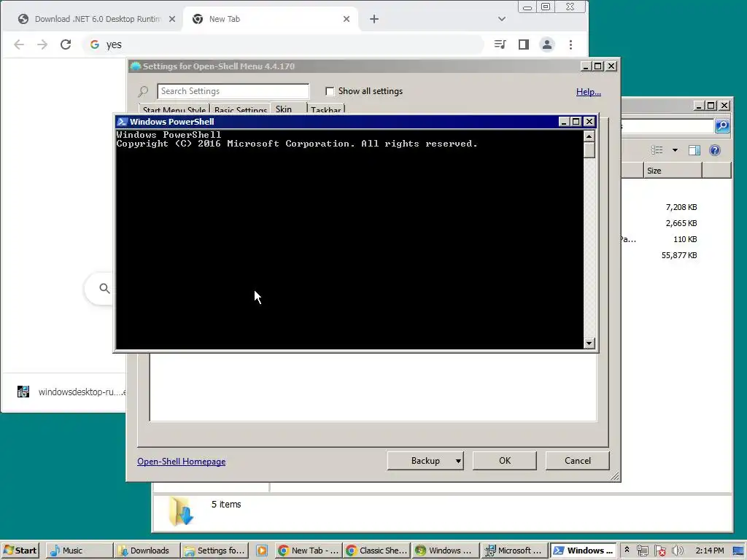Select the 55,877 KB file size entry
This screenshot has height=560, width=747.
pyautogui.click(x=679, y=255)
